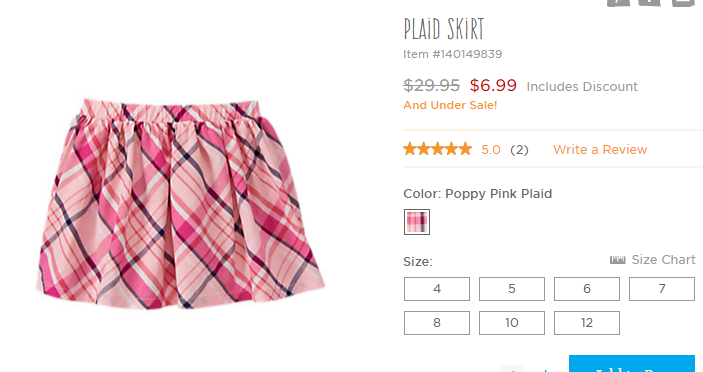The width and height of the screenshot is (703, 372).
Task: Open the review count (2)
Action: [x=519, y=150]
